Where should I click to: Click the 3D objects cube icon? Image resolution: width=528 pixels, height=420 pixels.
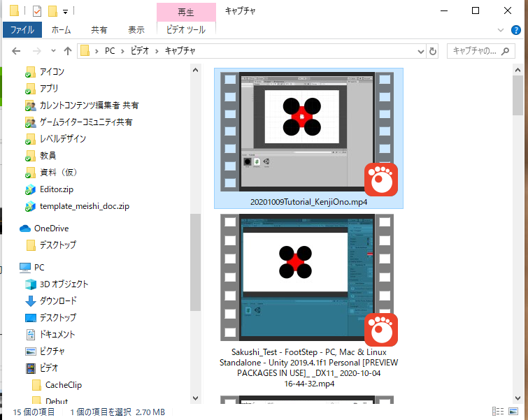point(31,284)
